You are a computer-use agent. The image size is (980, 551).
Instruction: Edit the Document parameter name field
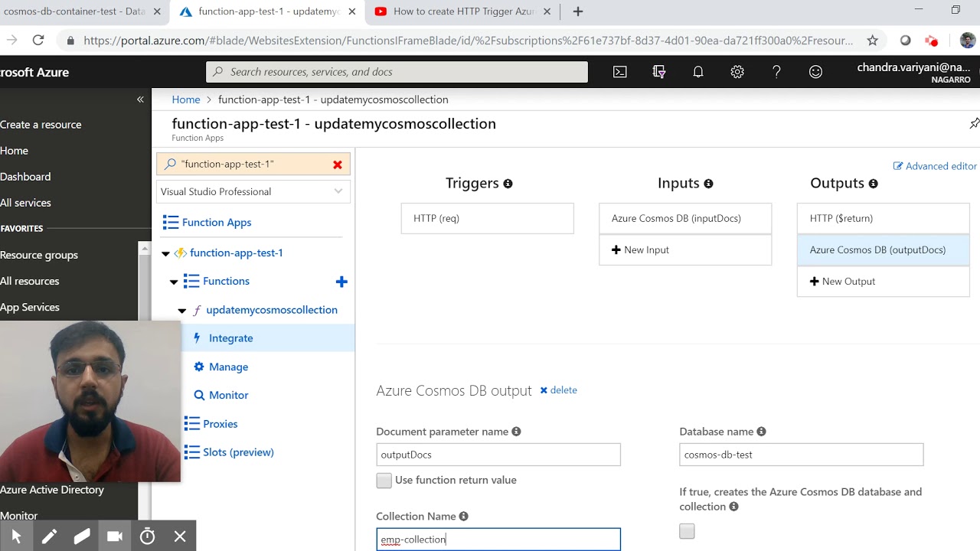click(x=498, y=455)
